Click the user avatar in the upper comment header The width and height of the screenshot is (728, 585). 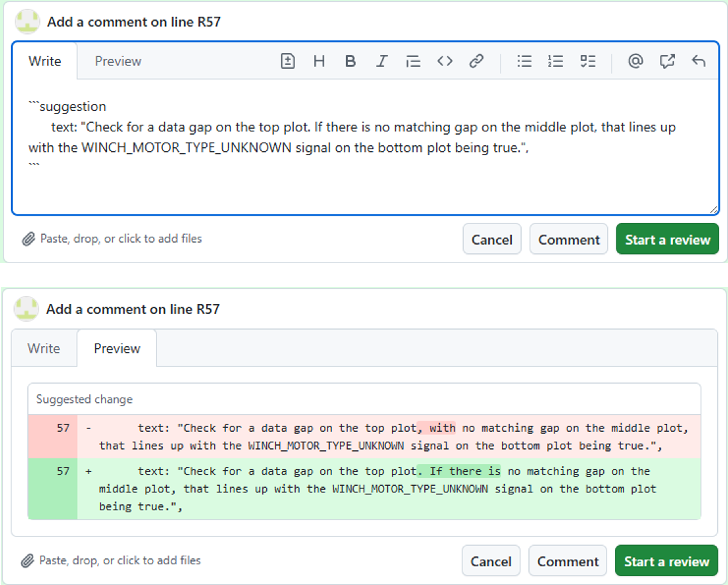point(27,22)
